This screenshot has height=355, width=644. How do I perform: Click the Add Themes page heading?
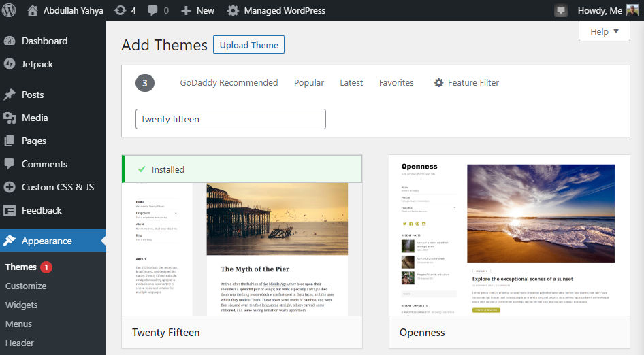pos(164,45)
